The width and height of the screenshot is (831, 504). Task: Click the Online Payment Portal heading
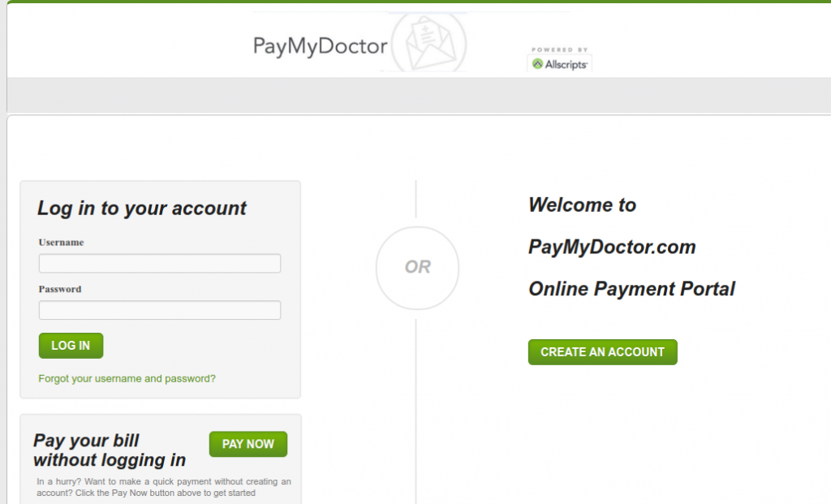[x=631, y=289]
